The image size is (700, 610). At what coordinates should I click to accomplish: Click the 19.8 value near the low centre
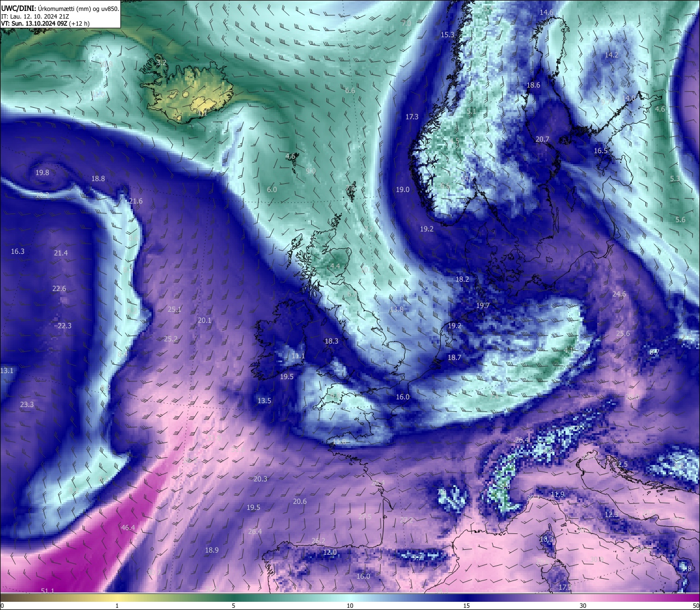tap(42, 173)
